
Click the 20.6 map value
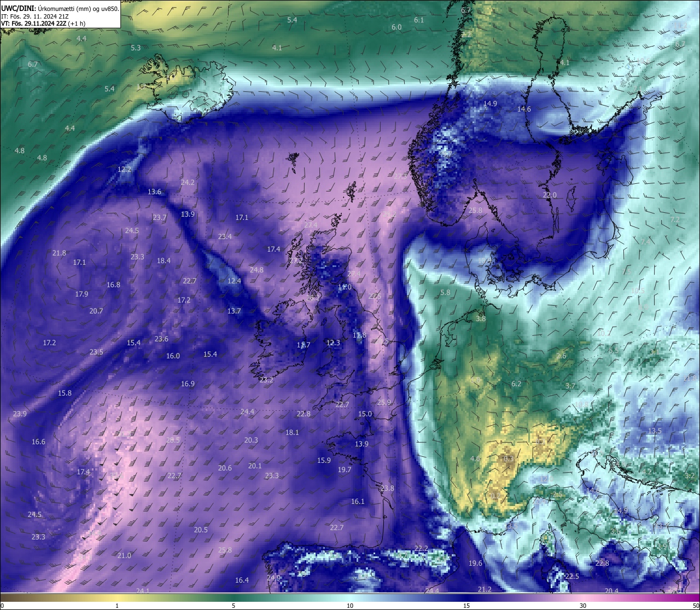225,468
